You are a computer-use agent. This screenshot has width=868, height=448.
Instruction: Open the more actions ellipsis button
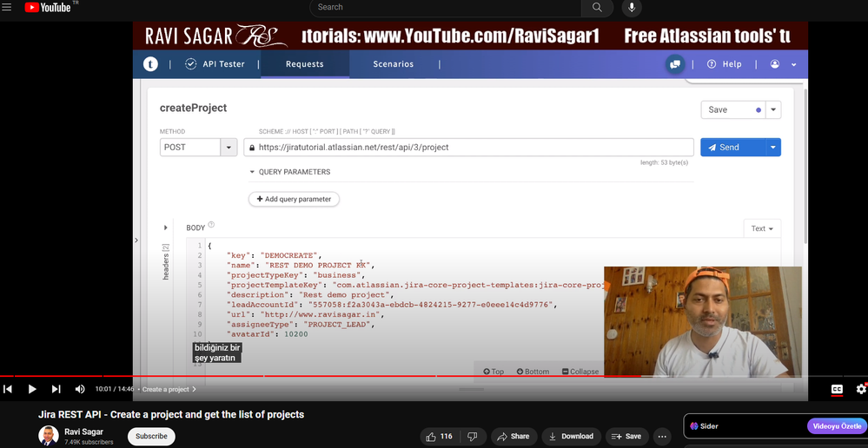(x=662, y=437)
